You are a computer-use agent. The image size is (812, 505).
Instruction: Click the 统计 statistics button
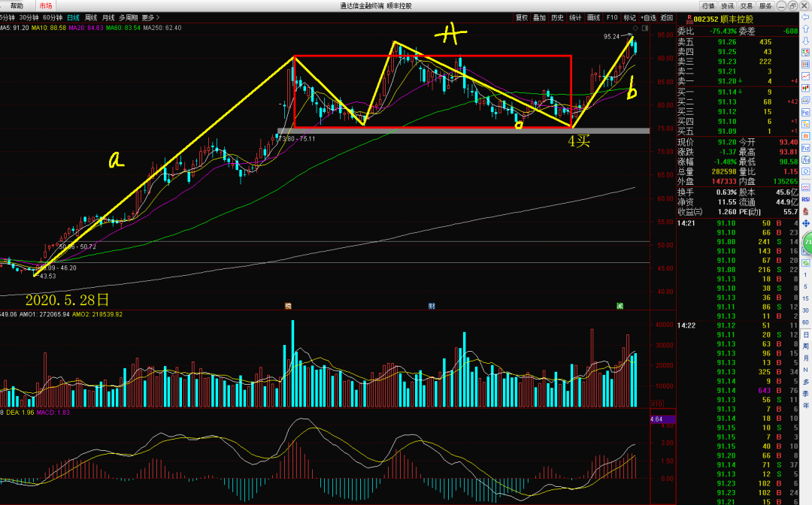coord(575,17)
